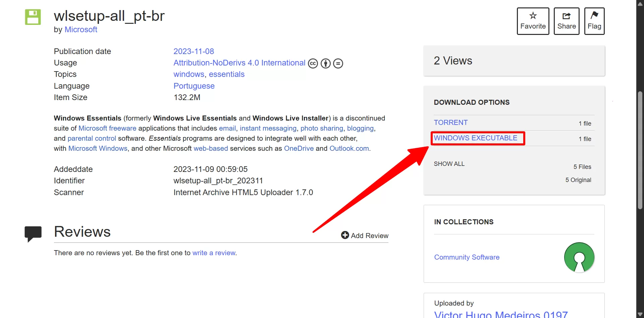Follow the instant messaging link
644x318 pixels.
pos(268,128)
